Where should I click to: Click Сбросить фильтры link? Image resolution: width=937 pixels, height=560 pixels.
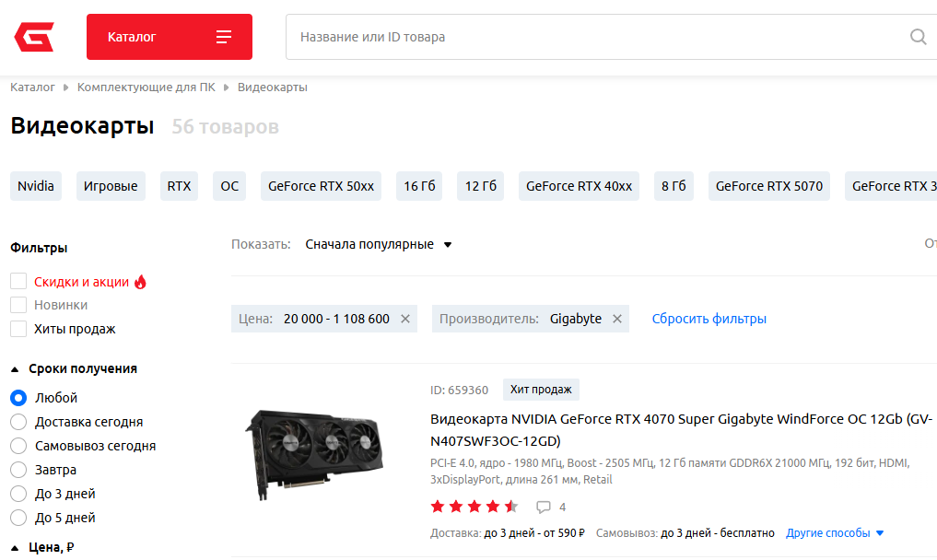click(x=709, y=320)
